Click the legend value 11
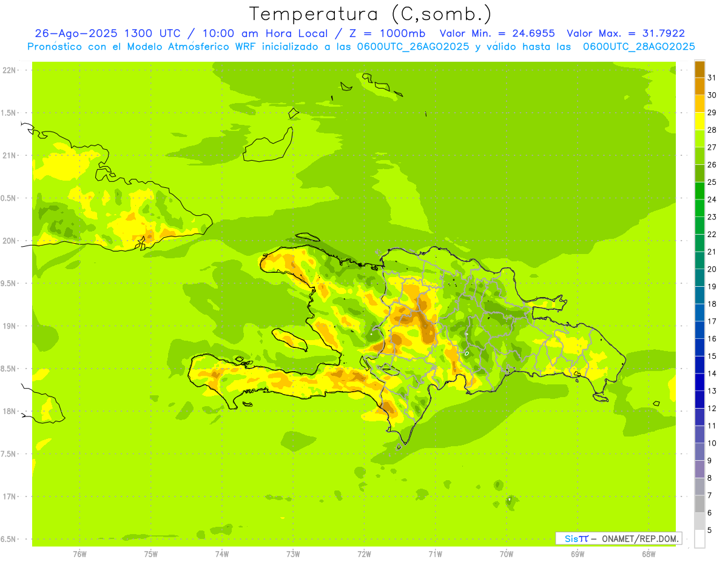The height and width of the screenshot is (562, 728). tap(712, 426)
